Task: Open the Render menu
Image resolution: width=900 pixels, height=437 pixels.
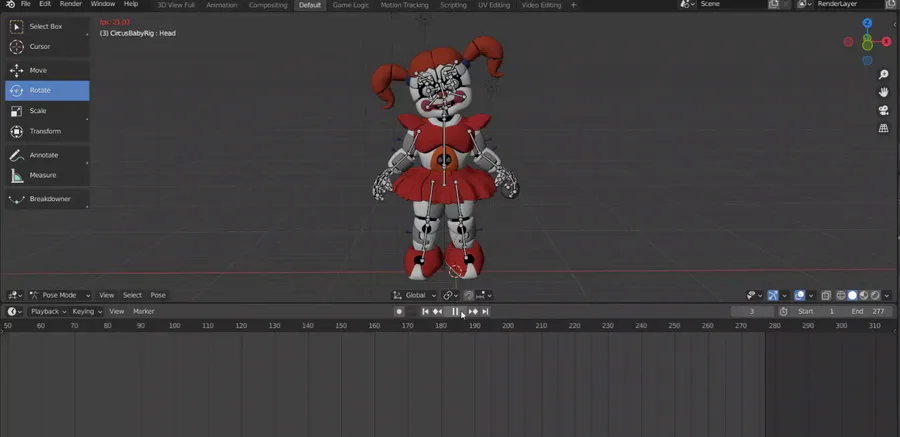Action: click(x=71, y=4)
